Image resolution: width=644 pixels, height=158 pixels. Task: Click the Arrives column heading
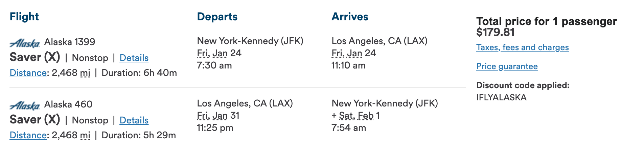tap(350, 17)
